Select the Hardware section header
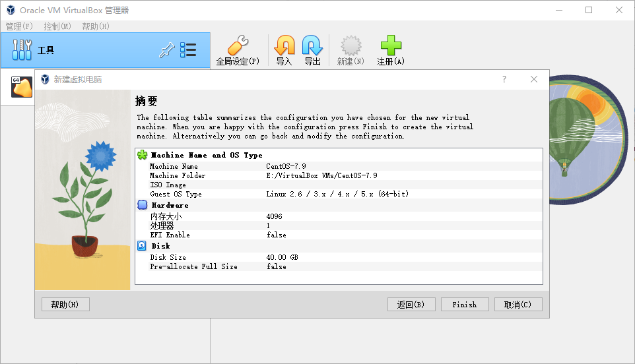Image resolution: width=635 pixels, height=364 pixels. point(170,206)
